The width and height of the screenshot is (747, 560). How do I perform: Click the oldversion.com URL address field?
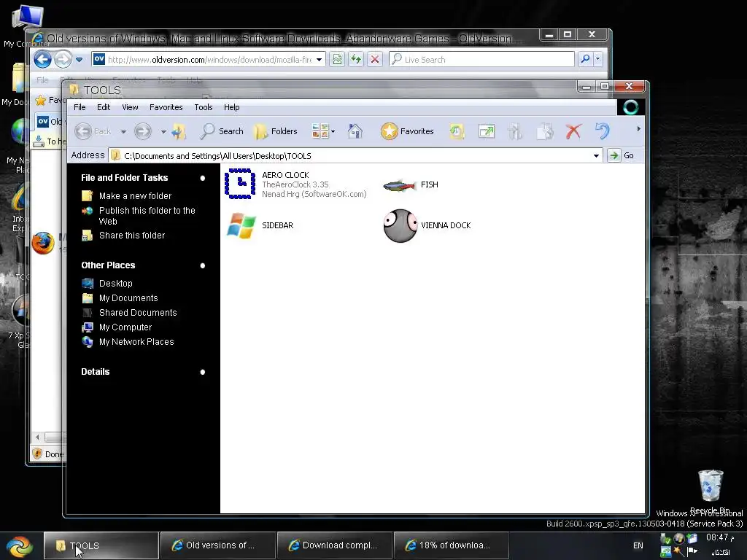pos(209,60)
